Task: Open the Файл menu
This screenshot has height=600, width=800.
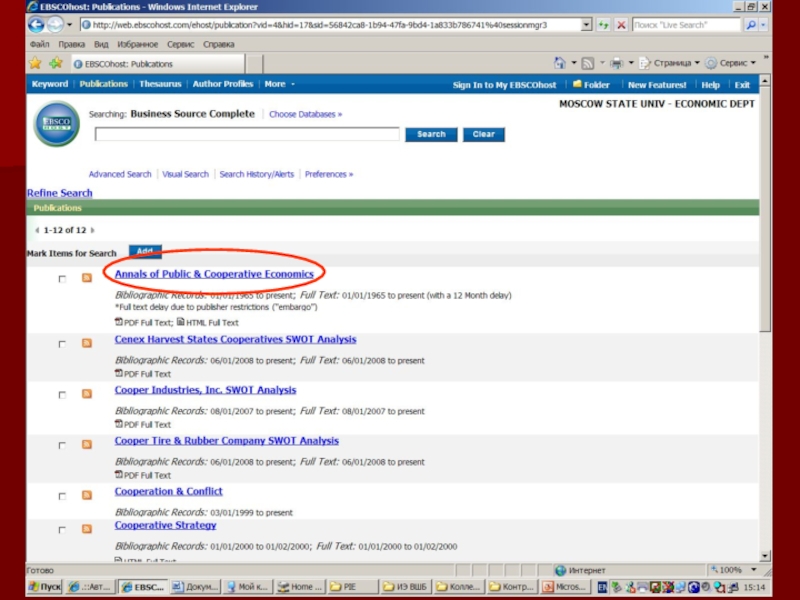Action: [39, 44]
